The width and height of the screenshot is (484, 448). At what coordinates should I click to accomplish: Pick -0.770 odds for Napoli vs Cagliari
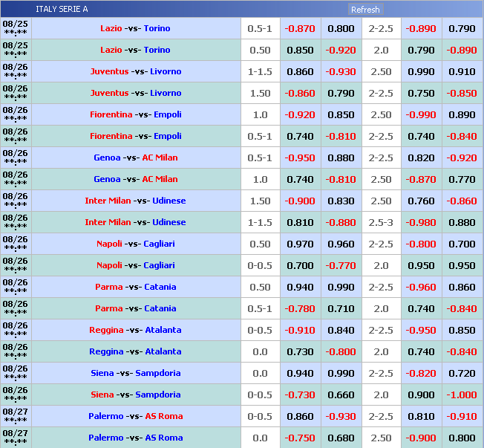341,265
